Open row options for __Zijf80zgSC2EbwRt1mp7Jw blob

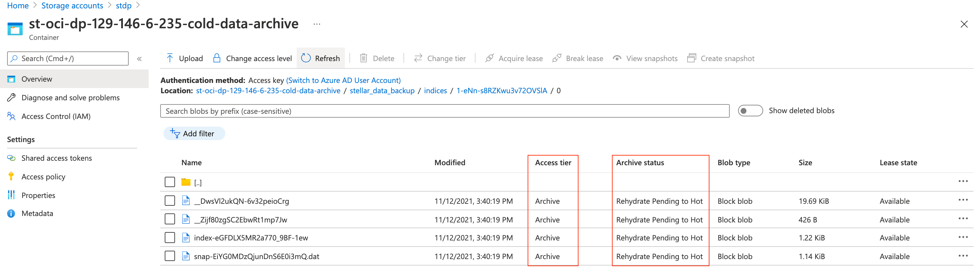[x=963, y=219]
